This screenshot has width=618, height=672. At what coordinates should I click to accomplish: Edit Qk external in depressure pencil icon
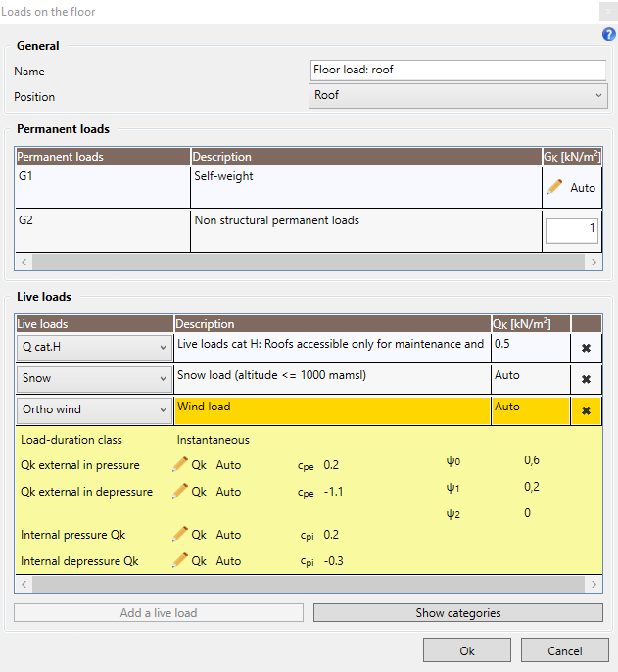pyautogui.click(x=180, y=491)
